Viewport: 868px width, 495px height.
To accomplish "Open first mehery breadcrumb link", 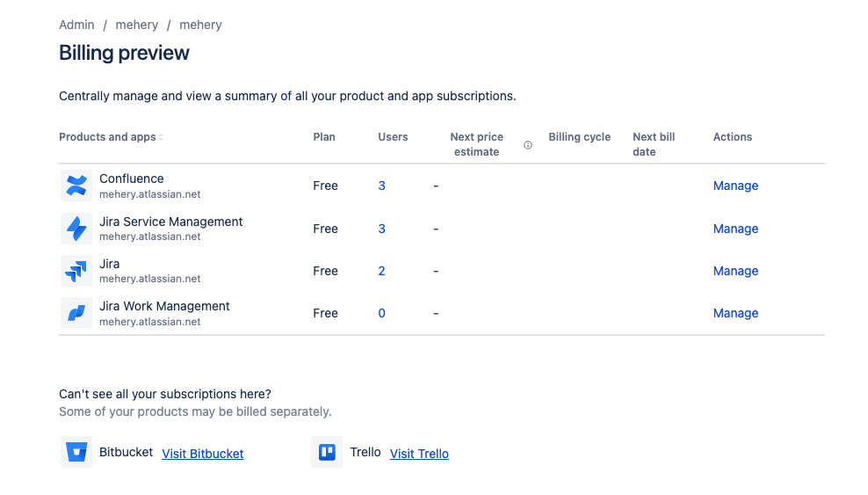I will (x=137, y=25).
